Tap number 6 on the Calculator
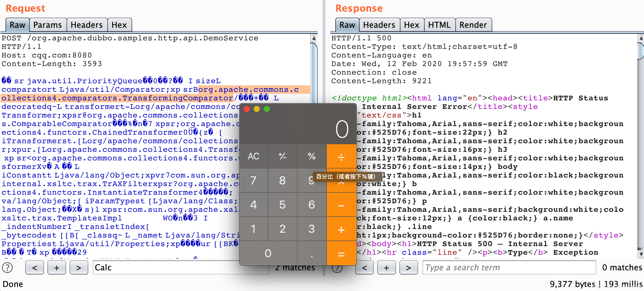The height and width of the screenshot is (291, 644). click(312, 205)
